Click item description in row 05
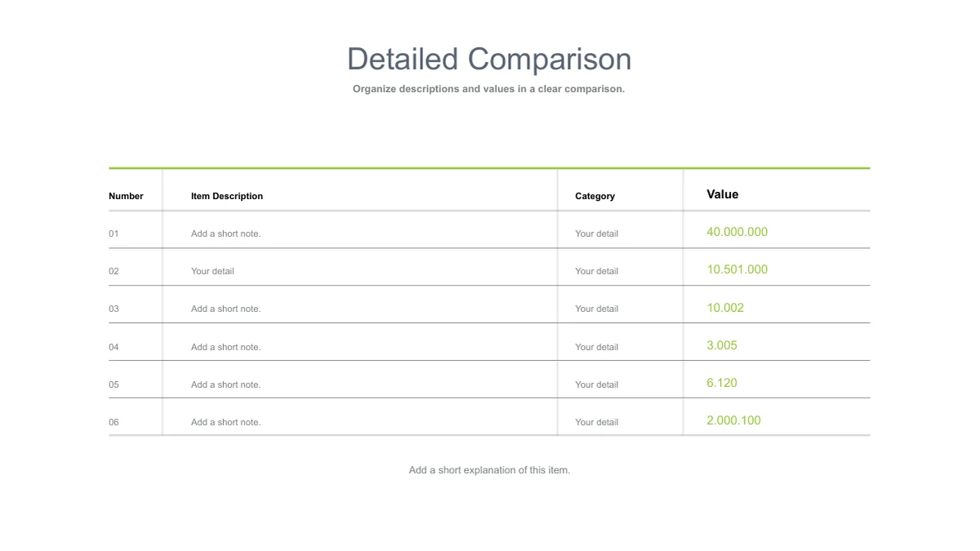The image size is (980, 551). [226, 384]
